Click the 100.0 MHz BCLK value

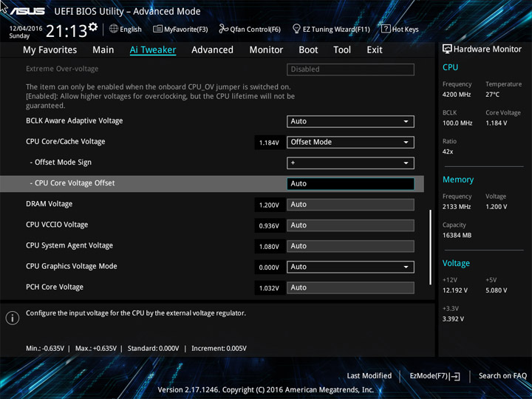pos(457,123)
